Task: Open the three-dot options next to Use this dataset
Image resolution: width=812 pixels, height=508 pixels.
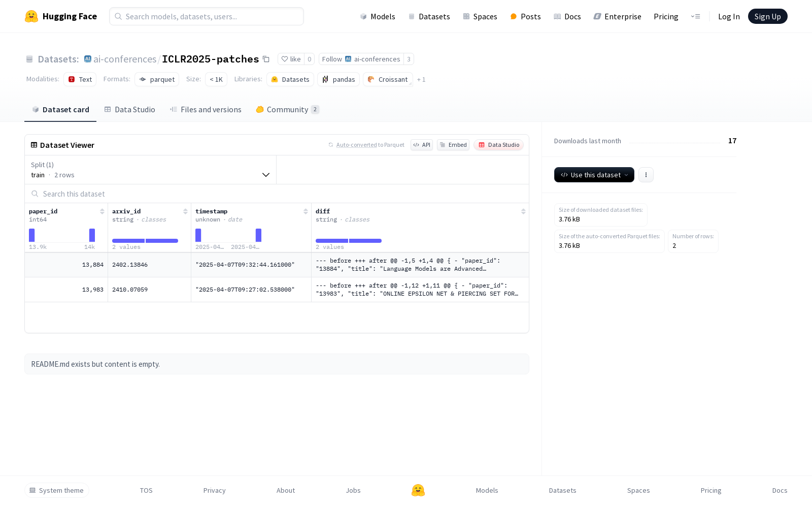Action: click(x=646, y=175)
